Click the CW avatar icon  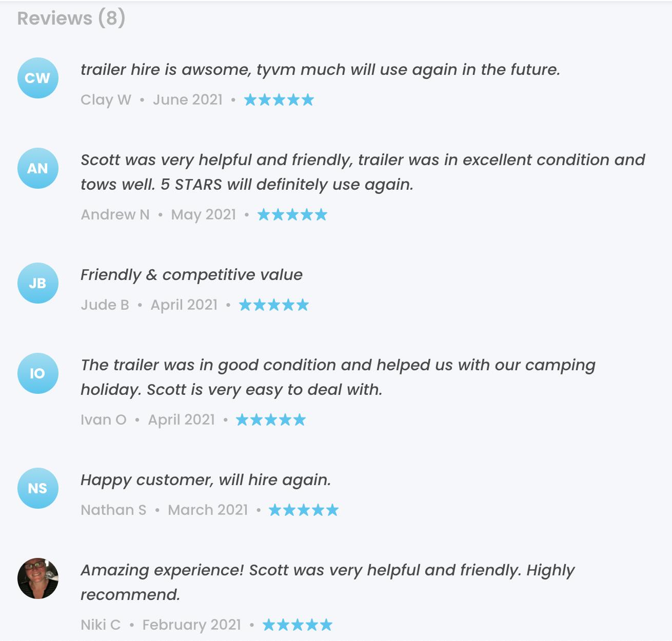(x=37, y=78)
